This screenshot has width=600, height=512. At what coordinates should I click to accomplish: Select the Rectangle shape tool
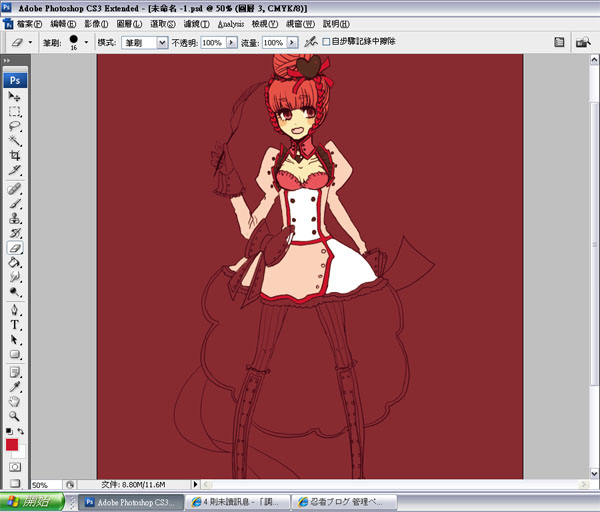point(15,354)
